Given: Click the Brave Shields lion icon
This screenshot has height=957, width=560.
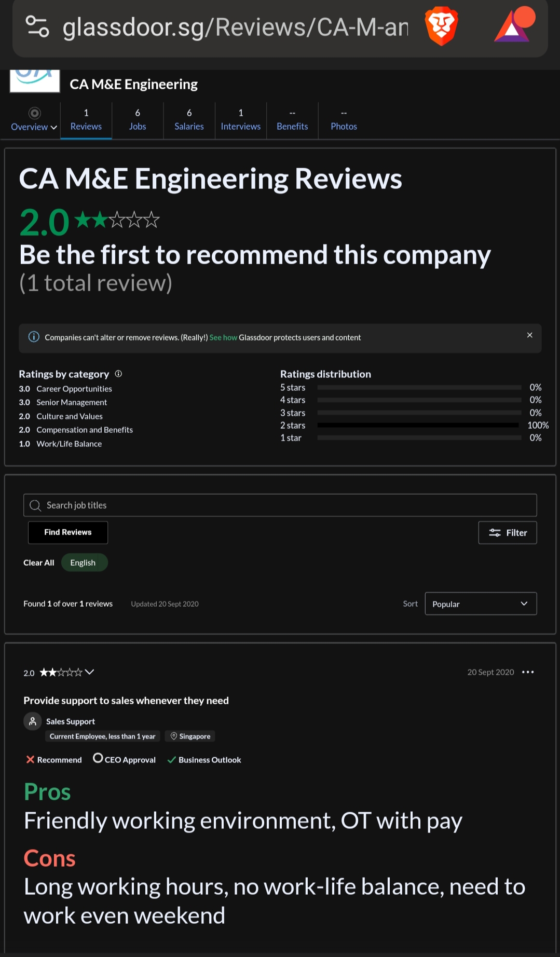Looking at the screenshot, I should point(441,26).
